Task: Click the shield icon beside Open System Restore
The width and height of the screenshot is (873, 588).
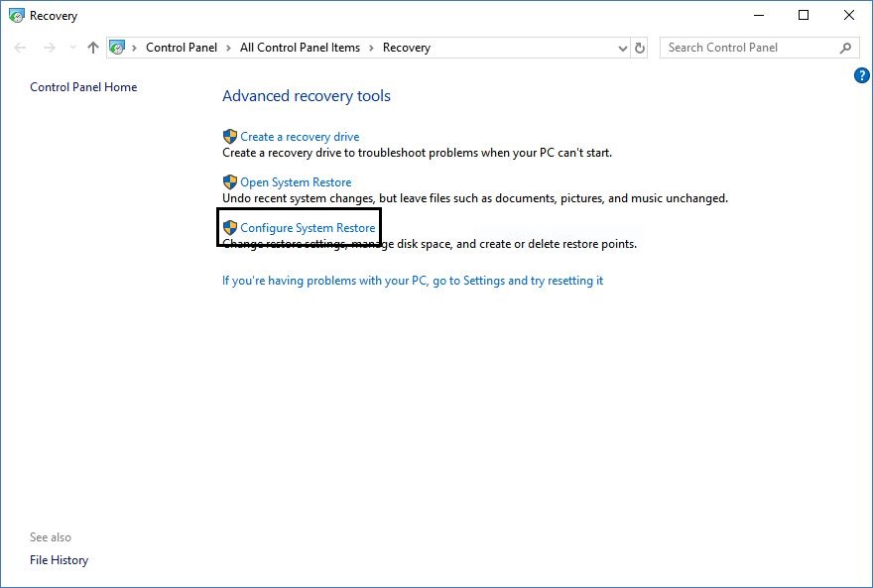Action: [x=229, y=181]
